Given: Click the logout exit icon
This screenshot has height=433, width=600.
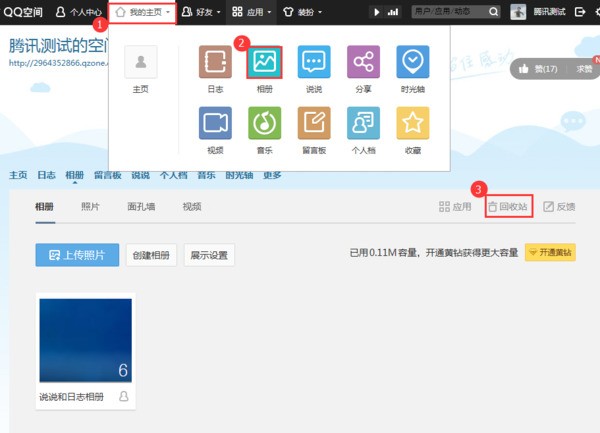Looking at the screenshot, I should coord(580,12).
